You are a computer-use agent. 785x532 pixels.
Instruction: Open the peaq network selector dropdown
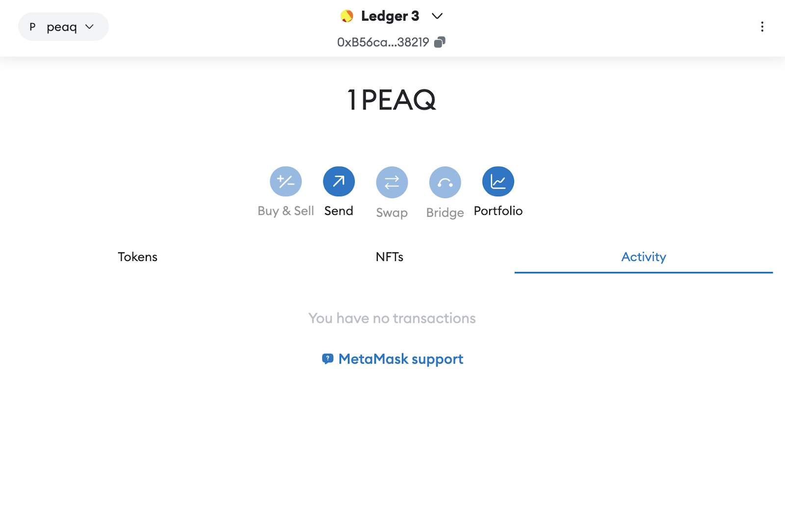click(x=63, y=27)
